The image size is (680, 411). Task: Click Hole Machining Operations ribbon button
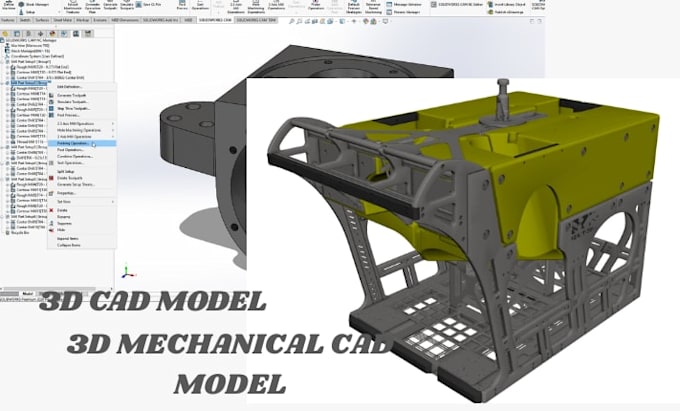[x=256, y=7]
